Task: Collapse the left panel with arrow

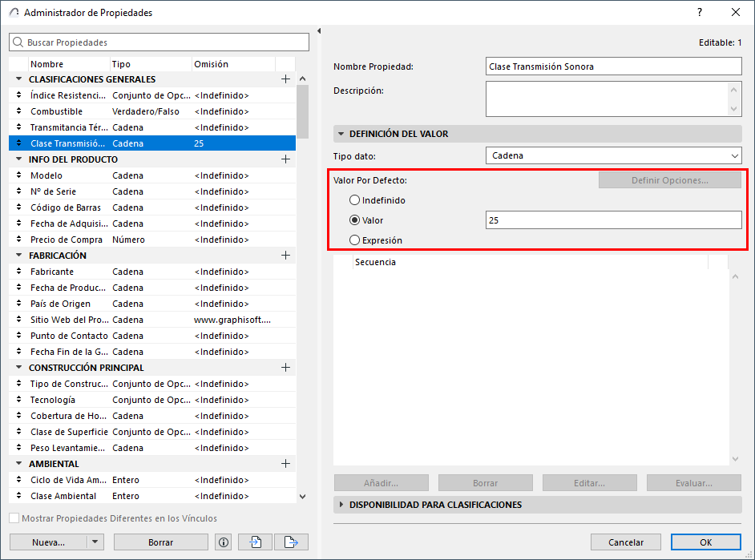Action: pyautogui.click(x=319, y=30)
